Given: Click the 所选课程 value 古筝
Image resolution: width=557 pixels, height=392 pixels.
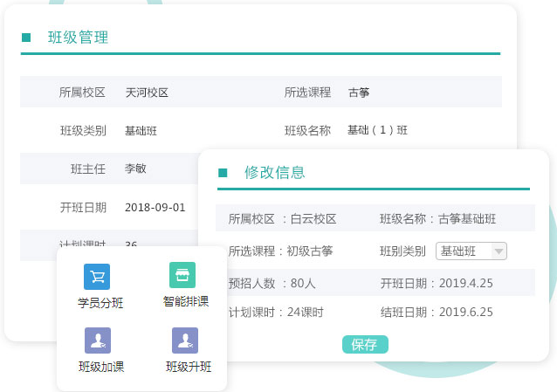Looking at the screenshot, I should 359,92.
